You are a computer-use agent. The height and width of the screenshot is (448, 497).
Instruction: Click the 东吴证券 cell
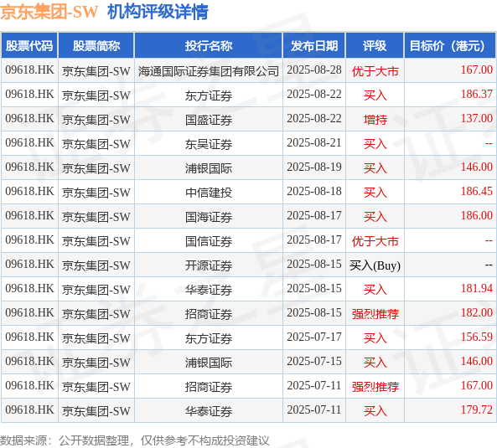pos(209,144)
